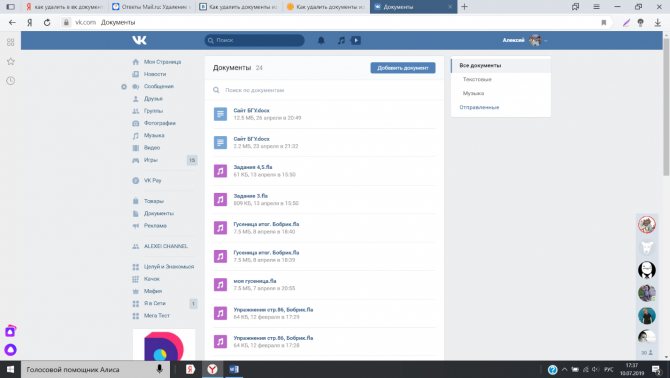Go back with the browser arrow
The height and width of the screenshot is (378, 670).
(x=12, y=22)
